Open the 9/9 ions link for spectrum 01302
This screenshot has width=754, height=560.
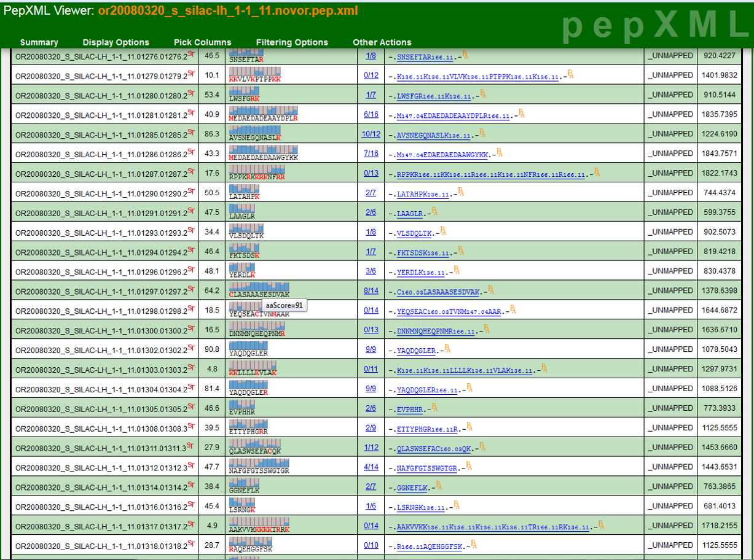point(371,350)
